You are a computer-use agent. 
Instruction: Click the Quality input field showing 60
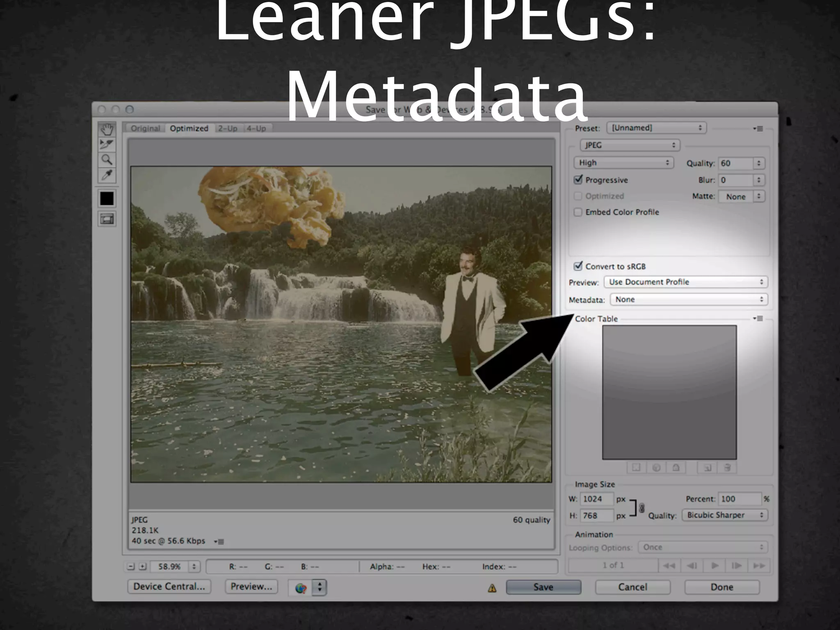point(736,163)
